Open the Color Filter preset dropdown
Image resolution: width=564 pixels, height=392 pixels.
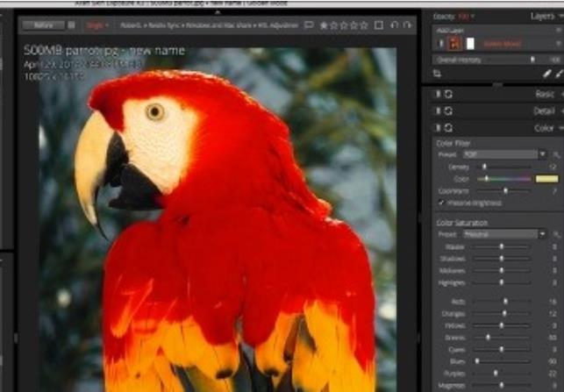(504, 154)
